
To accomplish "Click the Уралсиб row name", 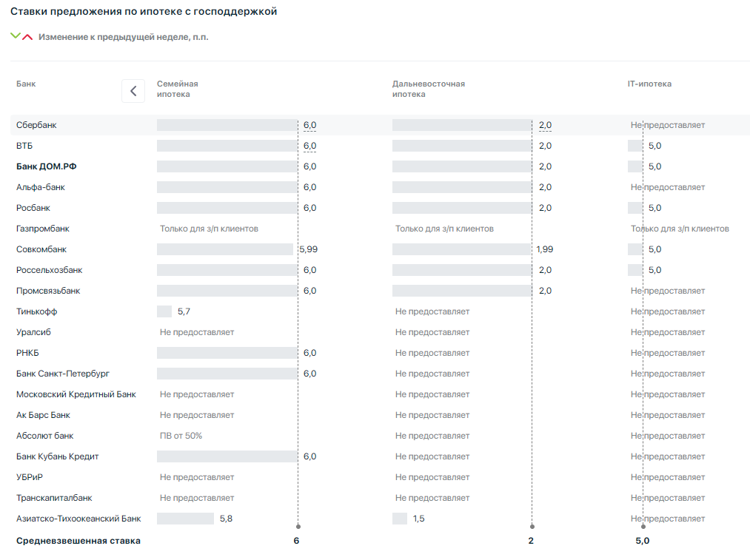I will click(33, 332).
